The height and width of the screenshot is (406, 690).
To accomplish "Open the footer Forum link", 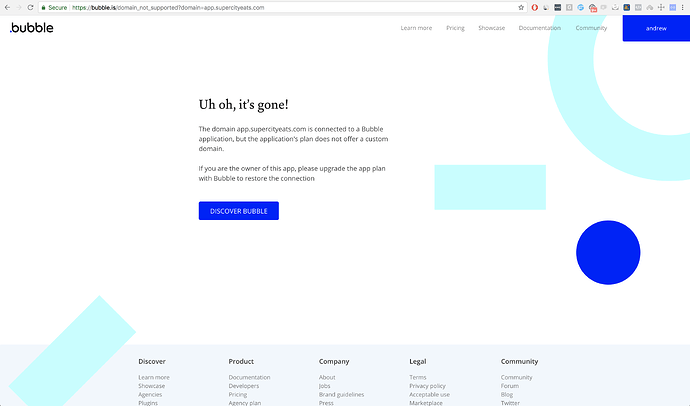I will pyautogui.click(x=510, y=386).
